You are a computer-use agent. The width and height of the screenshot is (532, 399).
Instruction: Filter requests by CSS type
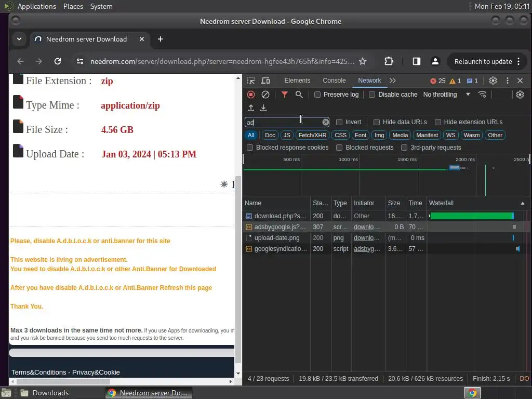pos(340,136)
